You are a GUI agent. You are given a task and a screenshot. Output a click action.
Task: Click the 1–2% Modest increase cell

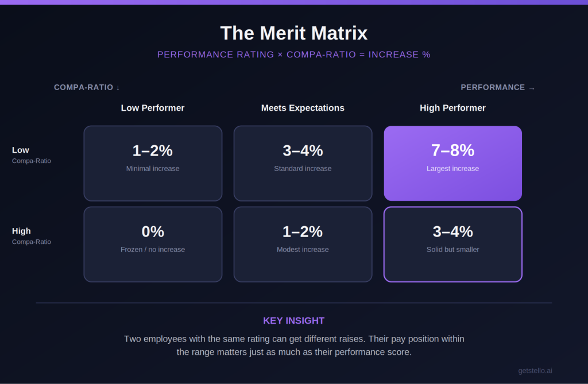pyautogui.click(x=303, y=244)
